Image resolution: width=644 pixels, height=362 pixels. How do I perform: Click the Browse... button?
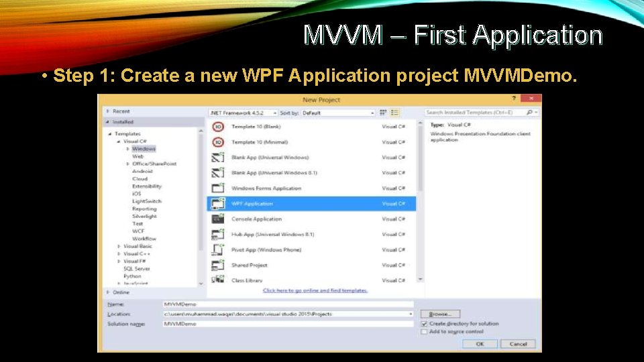(440, 314)
